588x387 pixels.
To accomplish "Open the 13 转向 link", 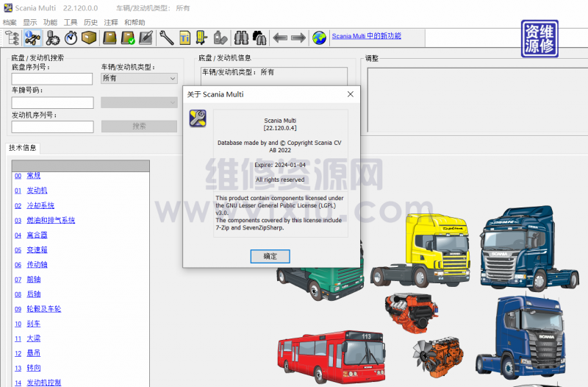I will (x=27, y=368).
